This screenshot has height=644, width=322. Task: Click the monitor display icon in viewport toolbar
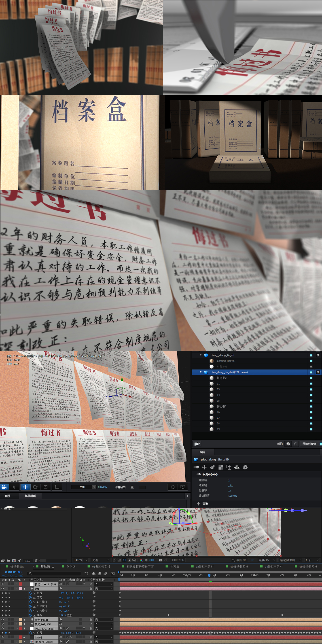[183, 487]
